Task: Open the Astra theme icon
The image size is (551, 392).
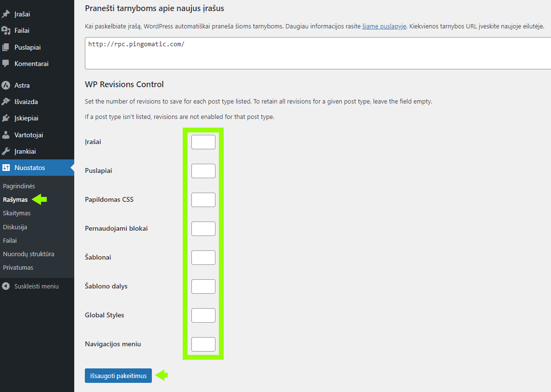Action: tap(6, 85)
